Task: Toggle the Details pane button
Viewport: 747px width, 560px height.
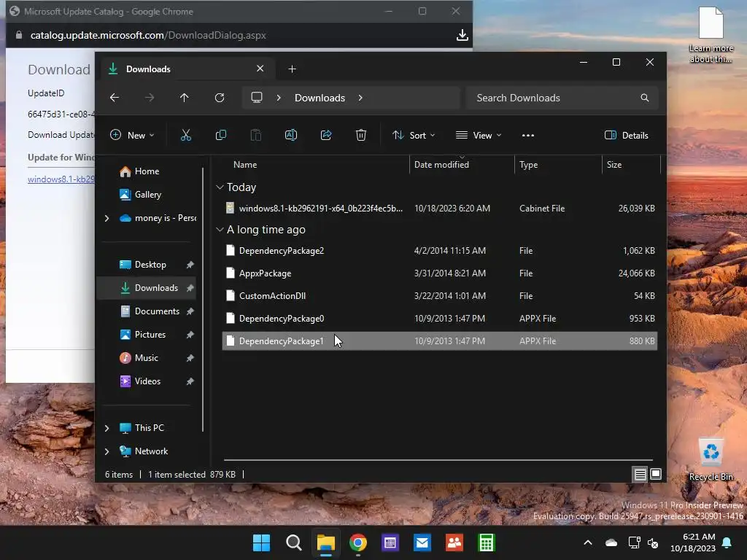Action: click(x=626, y=135)
